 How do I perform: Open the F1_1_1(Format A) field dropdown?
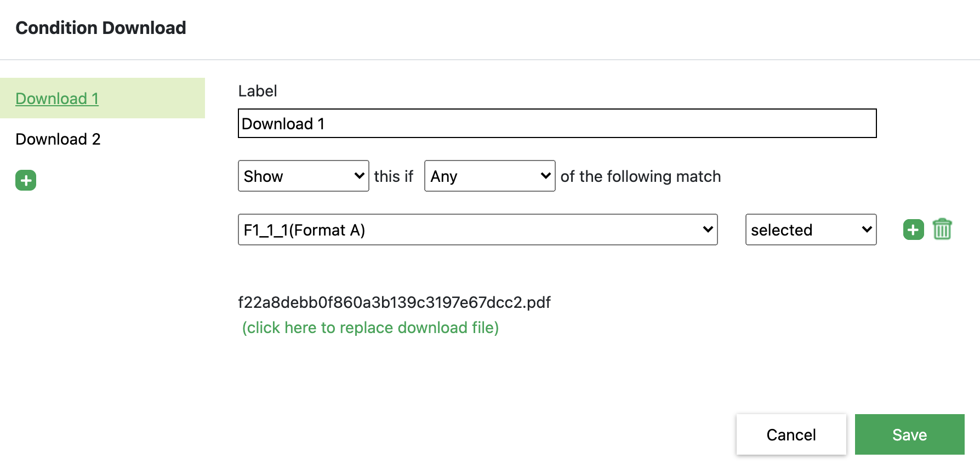477,230
